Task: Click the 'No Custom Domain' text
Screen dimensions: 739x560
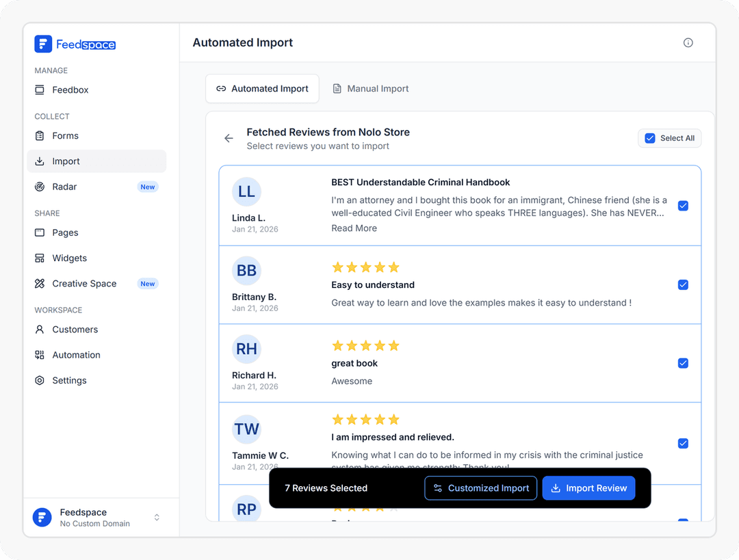Action: [94, 524]
